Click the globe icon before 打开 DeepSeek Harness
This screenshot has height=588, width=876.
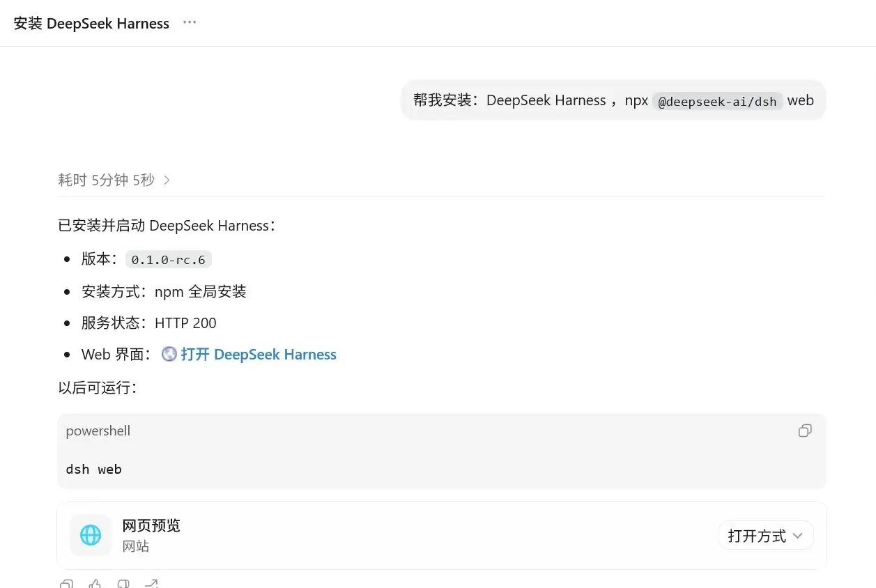pyautogui.click(x=169, y=354)
